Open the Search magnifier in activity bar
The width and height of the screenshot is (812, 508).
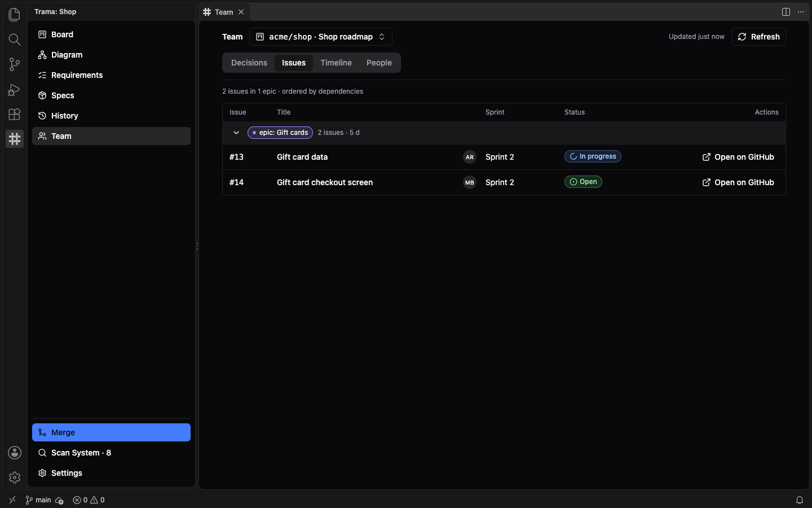tap(15, 39)
